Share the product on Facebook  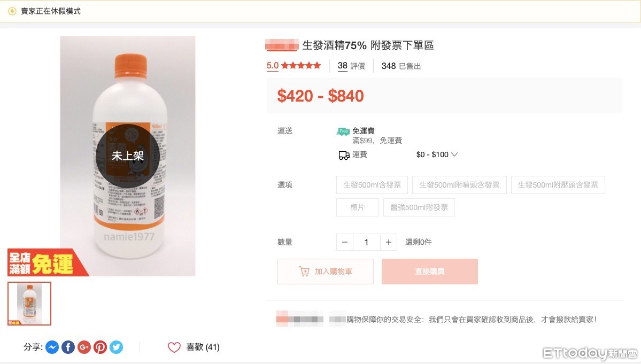click(x=68, y=347)
